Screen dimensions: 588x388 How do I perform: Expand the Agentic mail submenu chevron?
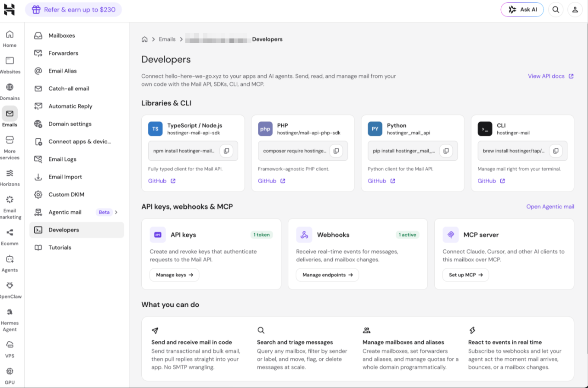pyautogui.click(x=116, y=212)
